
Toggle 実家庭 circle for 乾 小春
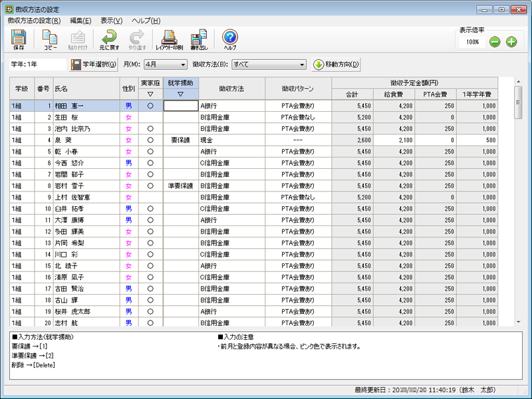pos(151,152)
